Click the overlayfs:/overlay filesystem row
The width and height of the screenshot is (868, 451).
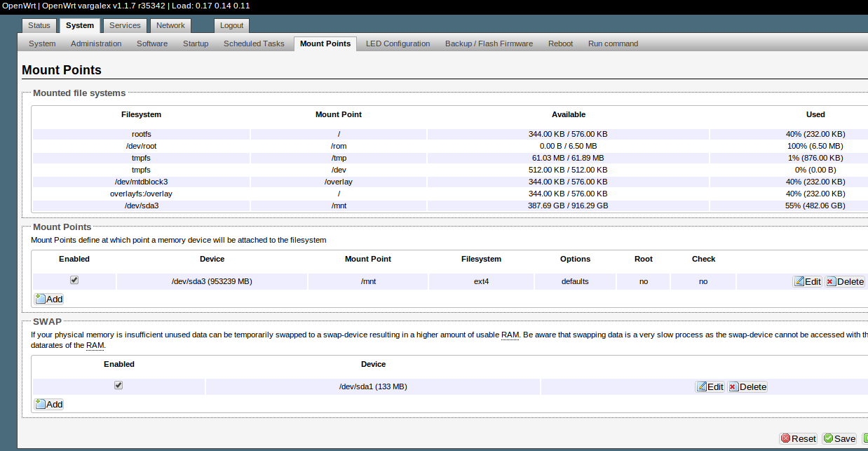coord(449,194)
